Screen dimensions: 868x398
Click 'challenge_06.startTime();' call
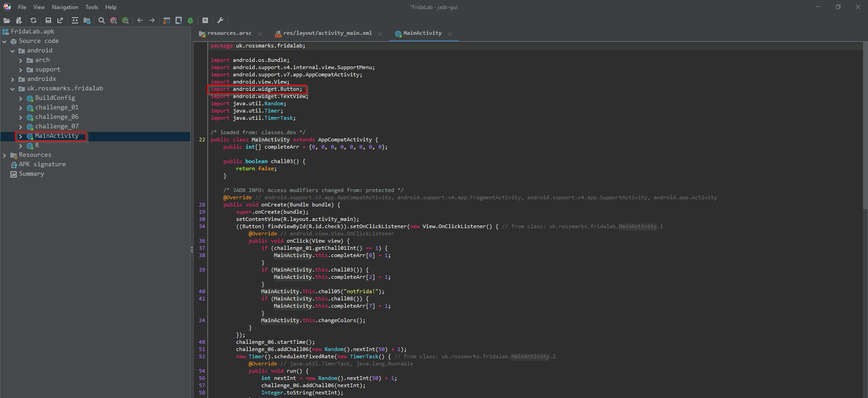pos(275,342)
